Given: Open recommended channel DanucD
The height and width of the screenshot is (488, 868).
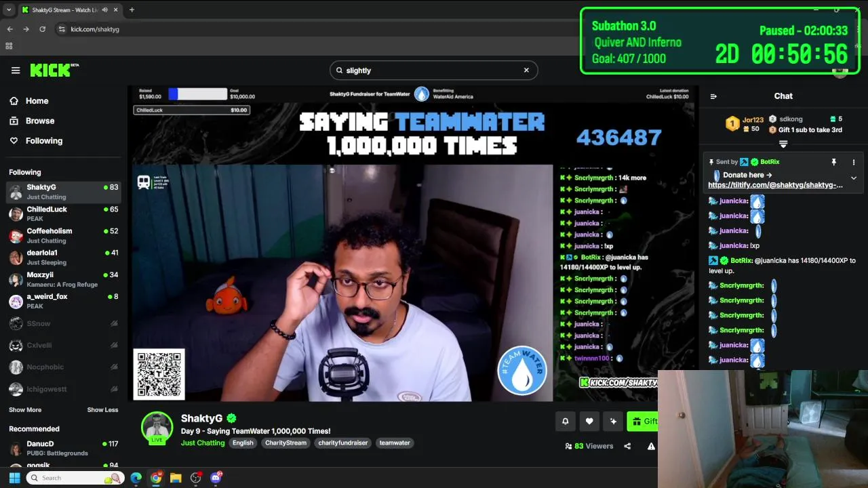Looking at the screenshot, I should 63,448.
